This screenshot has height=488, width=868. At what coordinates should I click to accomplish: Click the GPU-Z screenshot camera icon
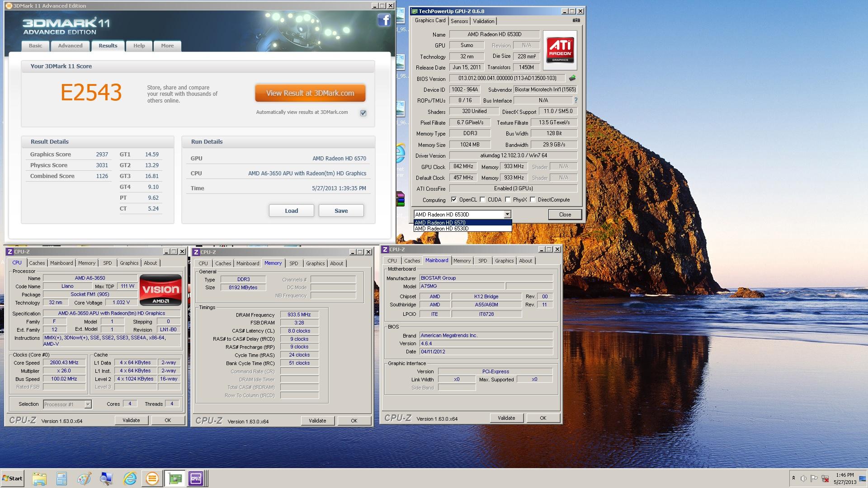(x=576, y=20)
